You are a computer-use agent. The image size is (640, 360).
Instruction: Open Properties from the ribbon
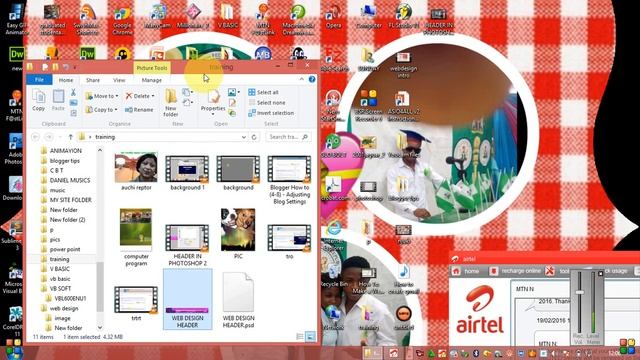click(x=213, y=102)
